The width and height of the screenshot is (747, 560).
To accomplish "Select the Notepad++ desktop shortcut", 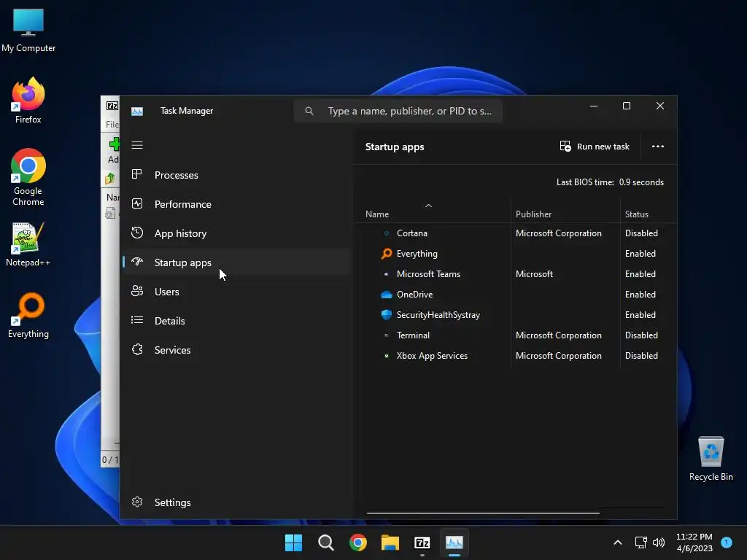I will (28, 244).
